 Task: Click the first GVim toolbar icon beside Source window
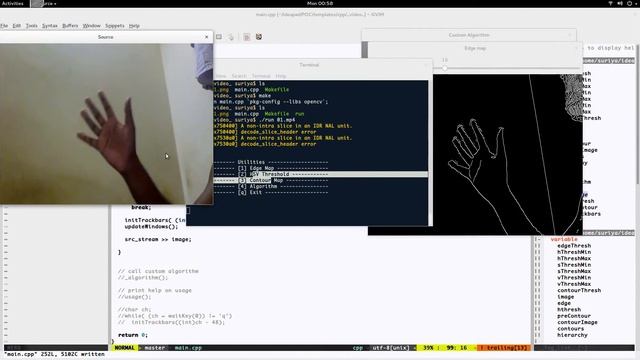(219, 37)
